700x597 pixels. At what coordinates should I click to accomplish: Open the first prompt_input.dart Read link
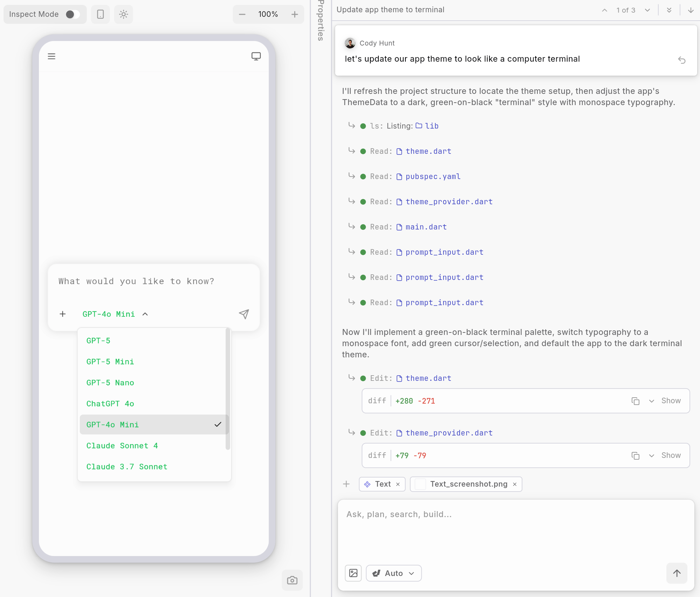tap(440, 252)
